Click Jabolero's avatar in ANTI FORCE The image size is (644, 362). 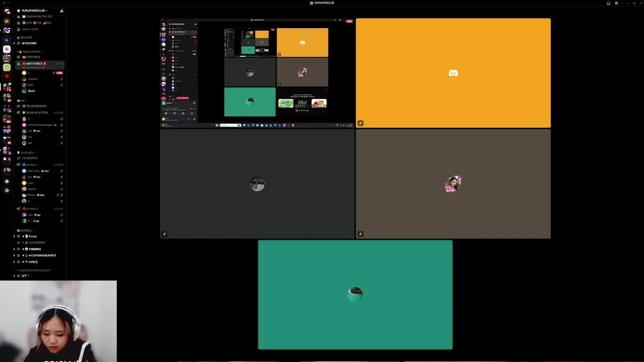[24, 79]
